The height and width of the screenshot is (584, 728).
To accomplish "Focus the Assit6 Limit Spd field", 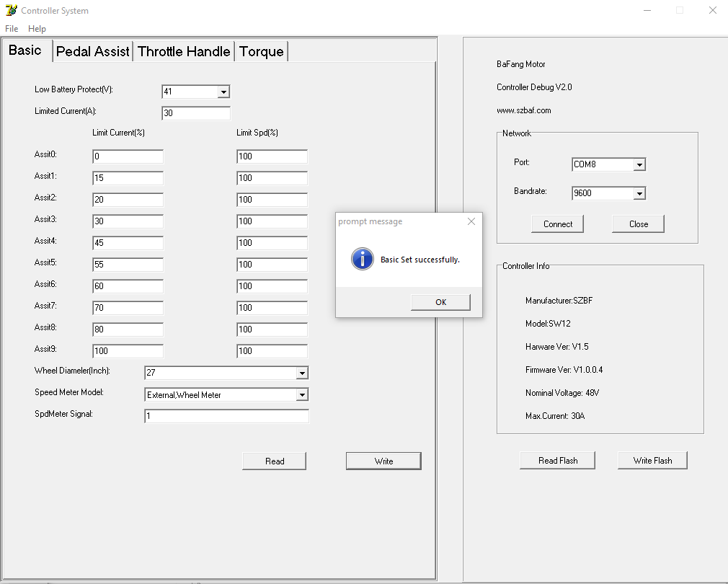I will (x=272, y=286).
